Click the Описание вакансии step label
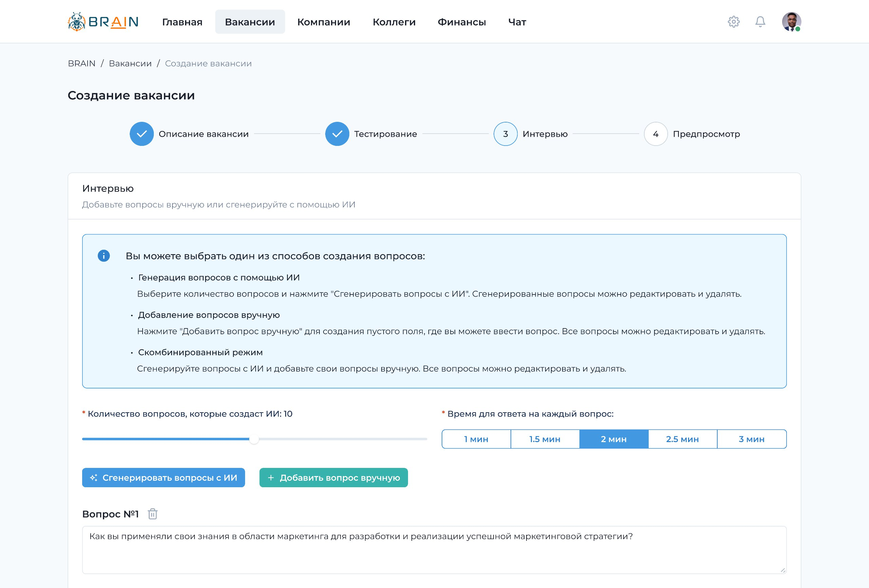Image resolution: width=869 pixels, height=588 pixels. click(x=203, y=134)
